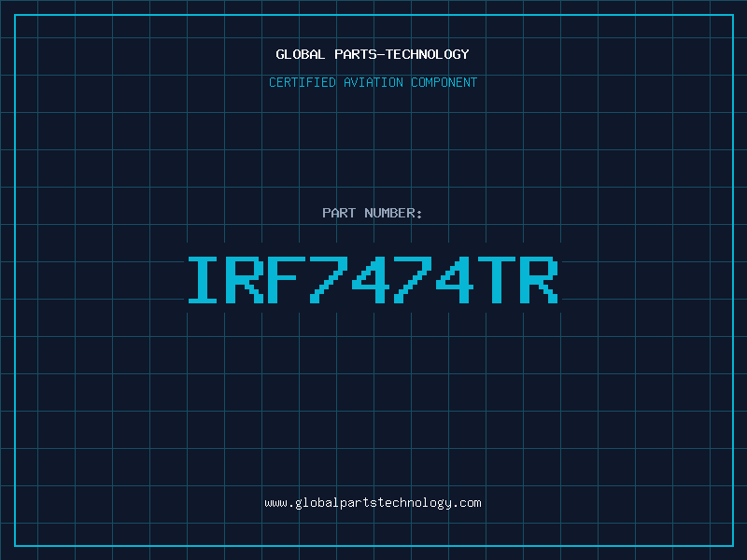Select the CERTIFIED AVIATION COMPONENT subtitle
This screenshot has height=560, width=747.
[x=373, y=82]
